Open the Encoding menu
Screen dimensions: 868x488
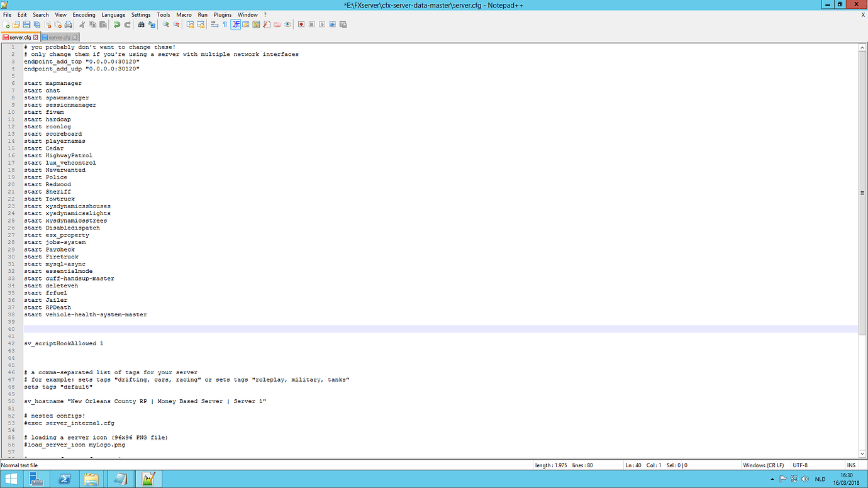click(x=84, y=14)
